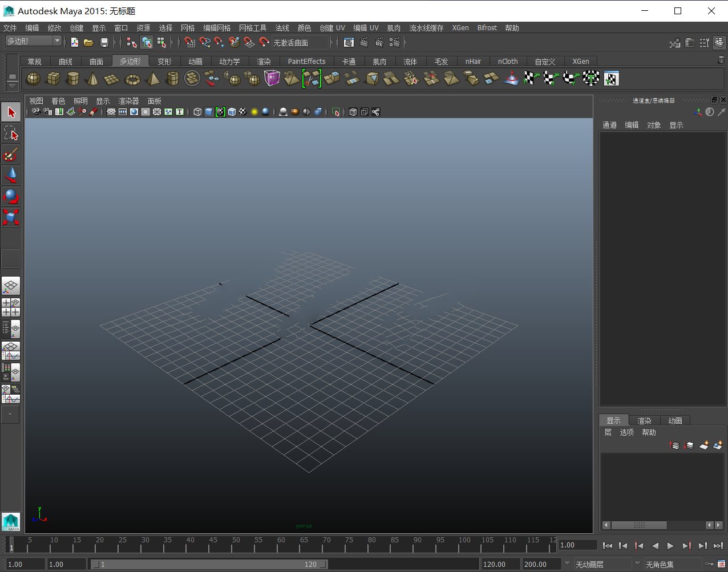Click the shelf trash can icon
Viewport: 728px width, 572px height.
point(721,60)
